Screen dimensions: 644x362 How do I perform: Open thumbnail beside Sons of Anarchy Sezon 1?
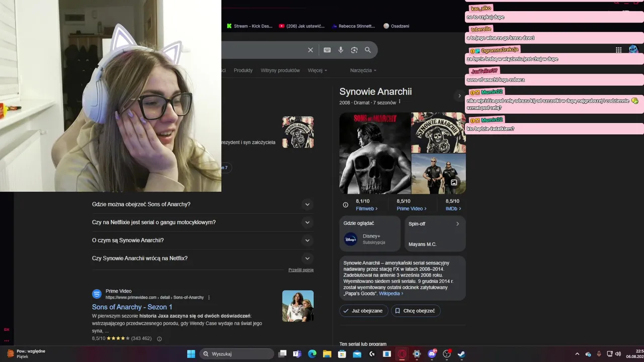point(298,306)
